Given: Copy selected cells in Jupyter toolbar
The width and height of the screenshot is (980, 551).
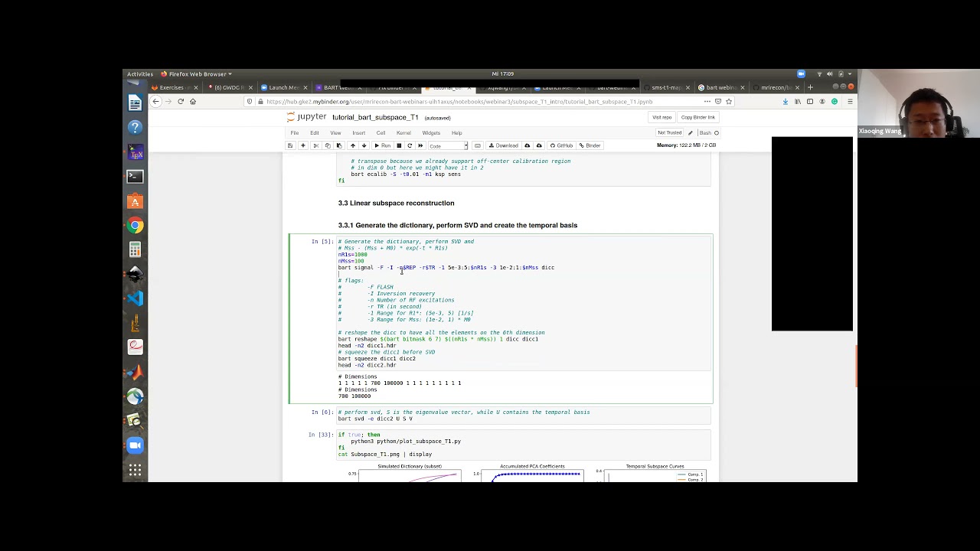Looking at the screenshot, I should [x=328, y=145].
